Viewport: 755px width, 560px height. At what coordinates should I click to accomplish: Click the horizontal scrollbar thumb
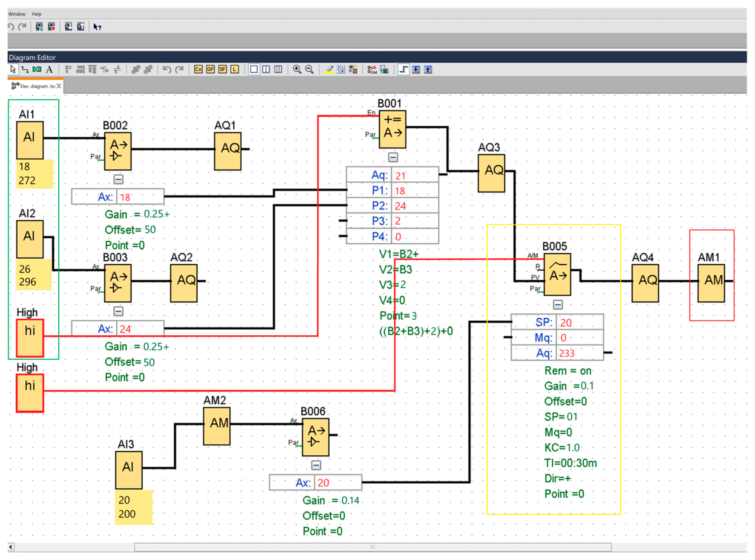pyautogui.click(x=373, y=547)
